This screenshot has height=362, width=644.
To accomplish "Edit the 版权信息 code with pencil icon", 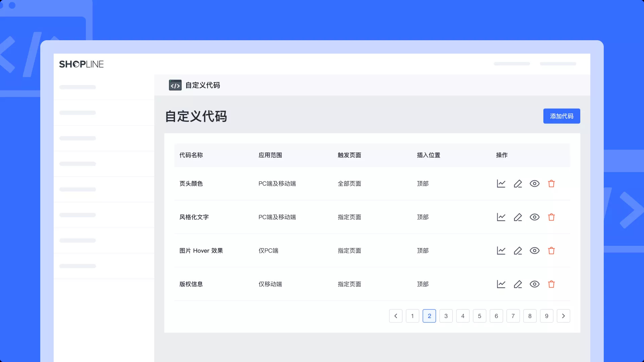I will 518,284.
